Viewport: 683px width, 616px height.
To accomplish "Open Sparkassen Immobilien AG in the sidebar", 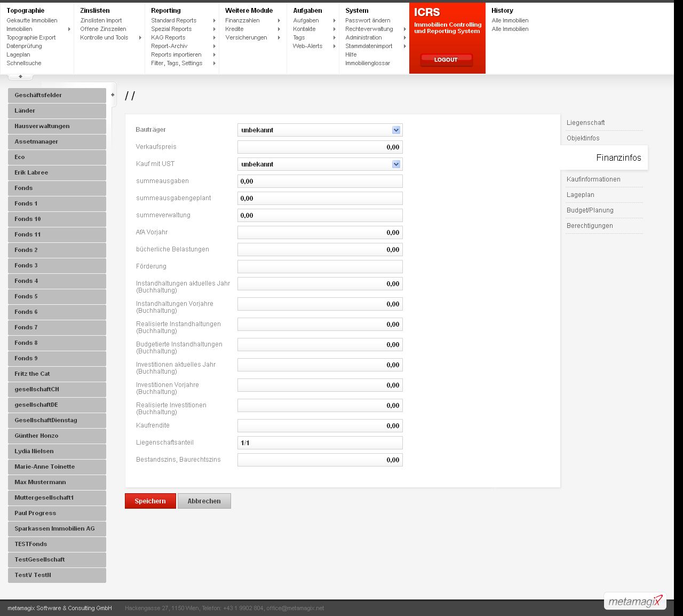I will (x=57, y=529).
